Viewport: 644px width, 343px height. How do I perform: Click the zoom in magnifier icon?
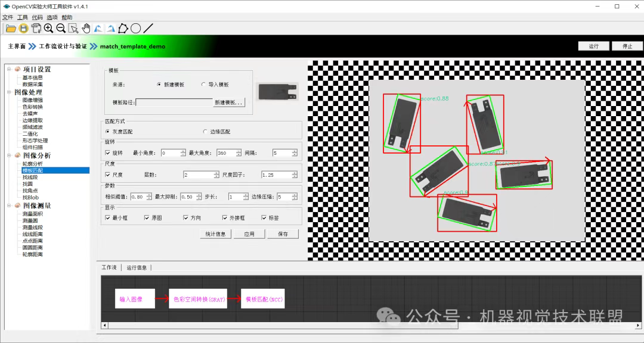[48, 28]
